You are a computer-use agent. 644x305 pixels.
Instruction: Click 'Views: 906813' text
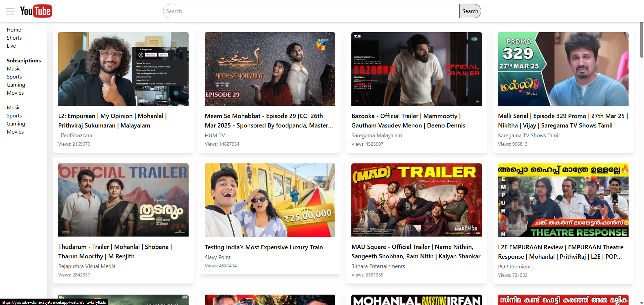[513, 144]
